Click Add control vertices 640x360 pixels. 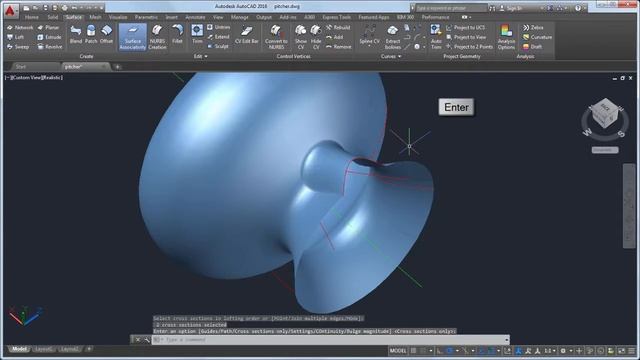click(x=334, y=37)
